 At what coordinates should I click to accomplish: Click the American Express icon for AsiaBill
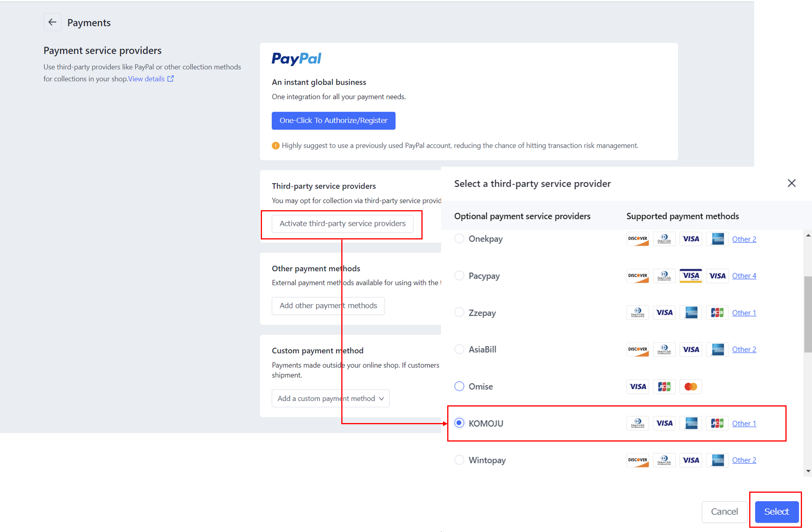coord(717,350)
